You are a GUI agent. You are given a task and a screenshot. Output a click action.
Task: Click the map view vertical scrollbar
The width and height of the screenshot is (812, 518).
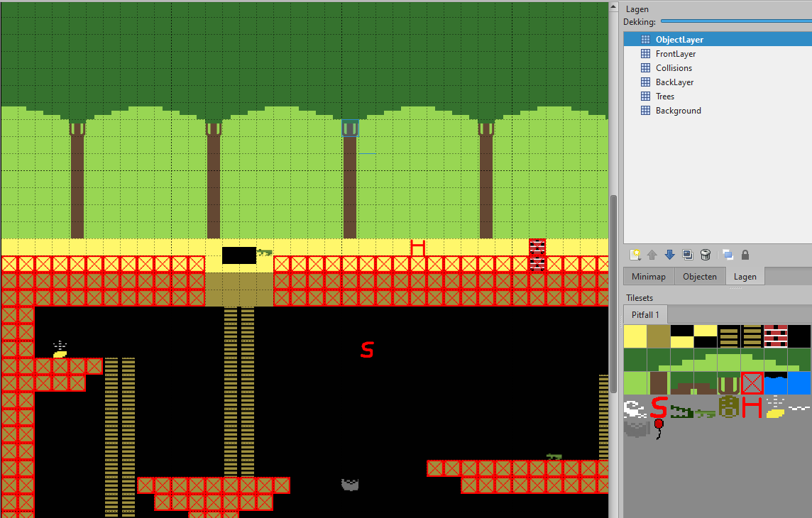coord(614,284)
